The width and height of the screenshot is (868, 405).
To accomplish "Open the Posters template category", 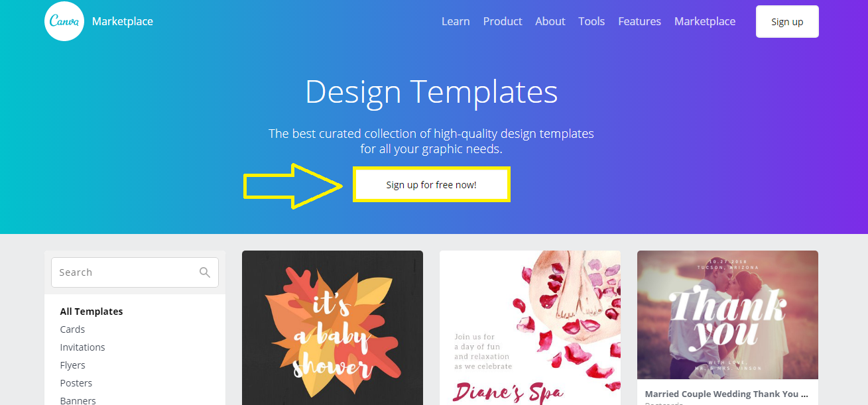I will coord(76,383).
